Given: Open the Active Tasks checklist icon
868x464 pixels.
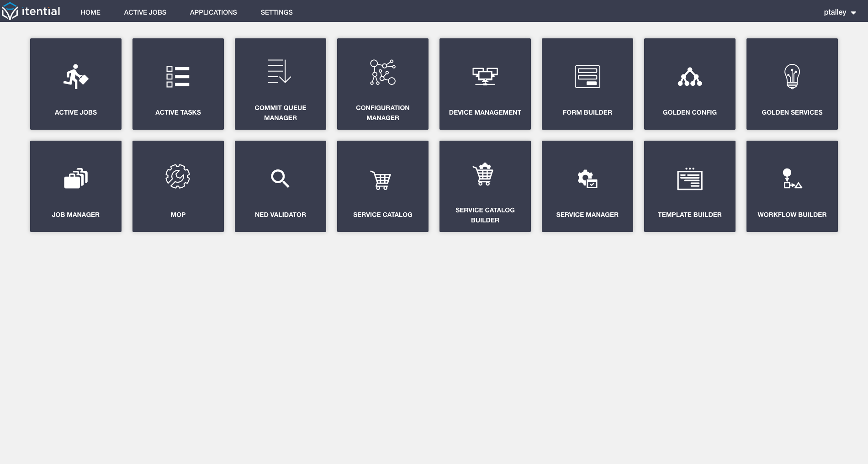Looking at the screenshot, I should [178, 77].
